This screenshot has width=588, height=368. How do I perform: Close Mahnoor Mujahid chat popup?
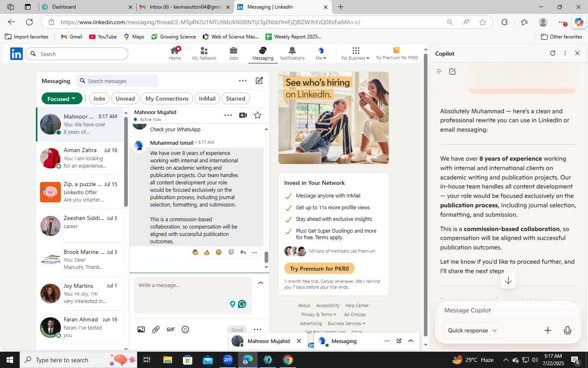(299, 341)
